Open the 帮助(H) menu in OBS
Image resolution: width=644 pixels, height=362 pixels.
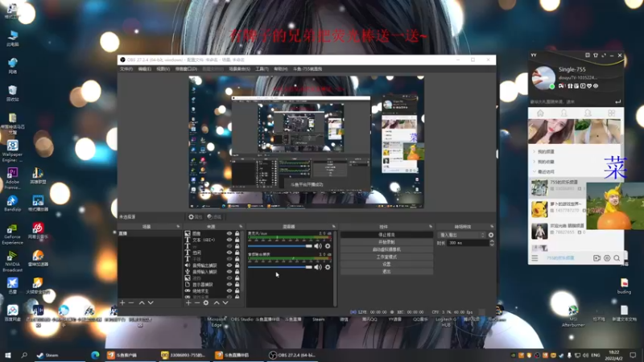(280, 69)
